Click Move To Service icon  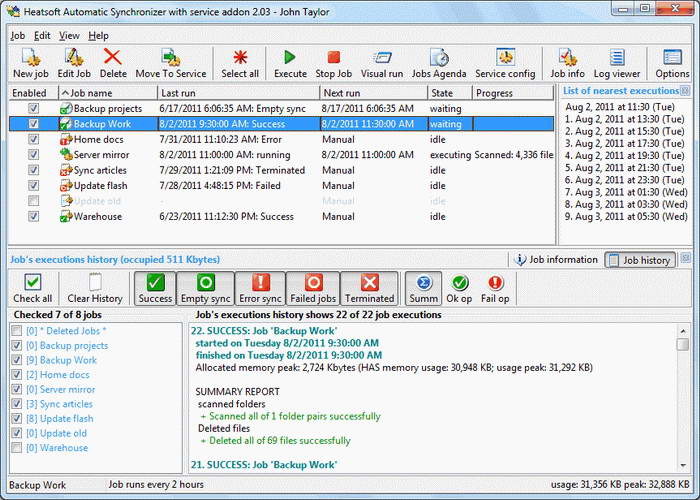click(171, 58)
